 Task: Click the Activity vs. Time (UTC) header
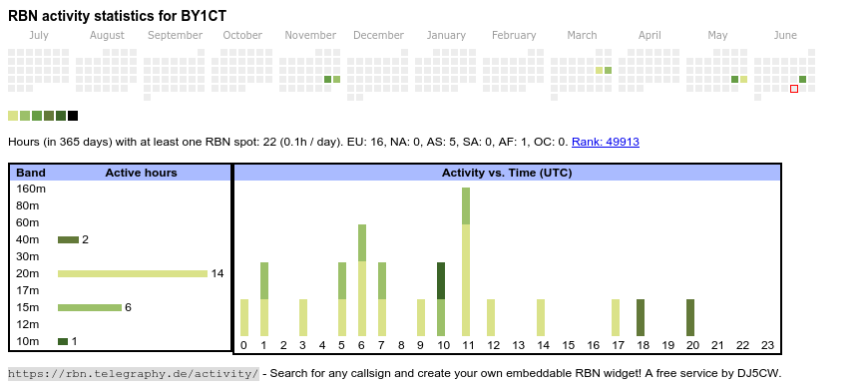click(x=507, y=173)
